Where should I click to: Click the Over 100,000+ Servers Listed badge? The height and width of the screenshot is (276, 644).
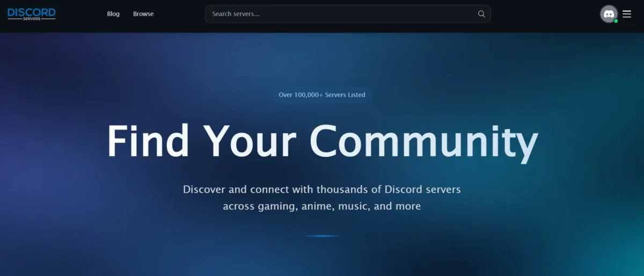(322, 95)
